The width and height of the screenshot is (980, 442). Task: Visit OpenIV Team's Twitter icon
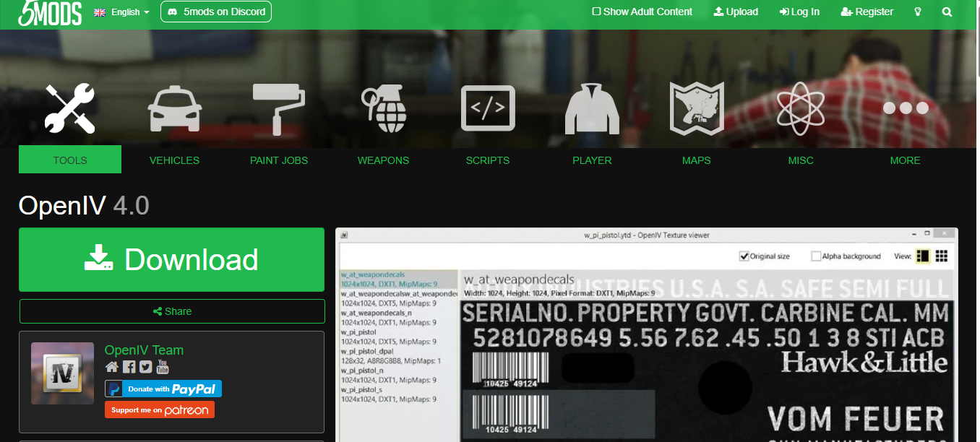pos(146,367)
